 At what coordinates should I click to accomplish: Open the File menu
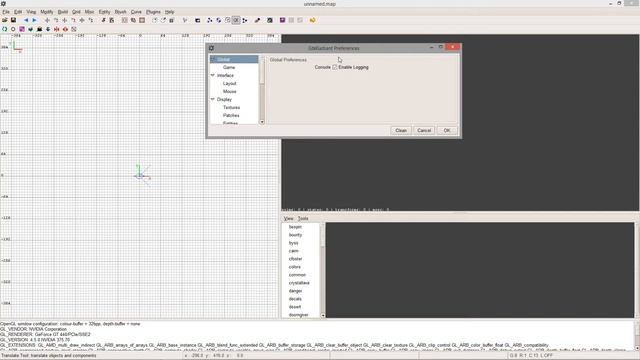[x=6, y=12]
